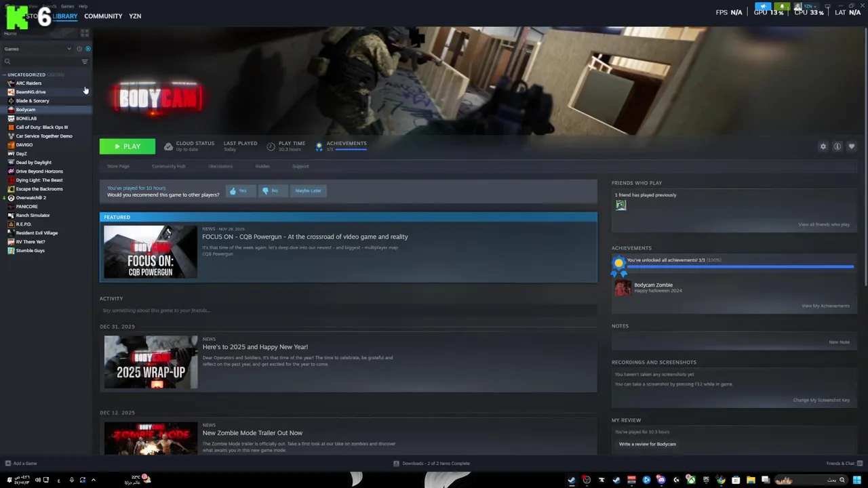Click the friend avatar who played previously

620,205
